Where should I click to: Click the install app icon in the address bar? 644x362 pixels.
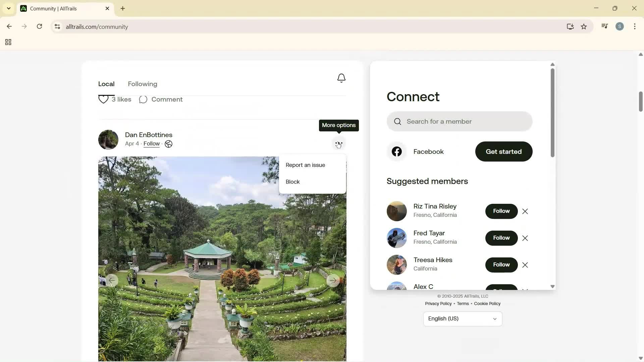(x=570, y=26)
